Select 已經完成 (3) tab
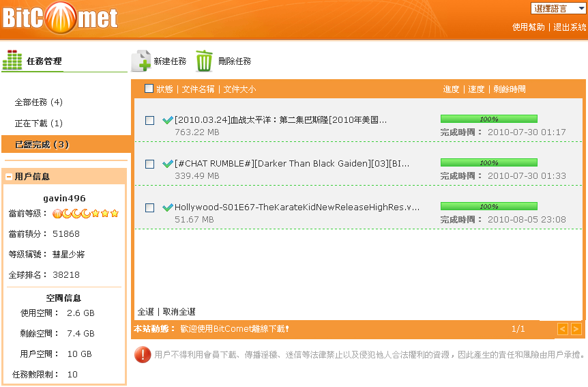 coord(66,145)
